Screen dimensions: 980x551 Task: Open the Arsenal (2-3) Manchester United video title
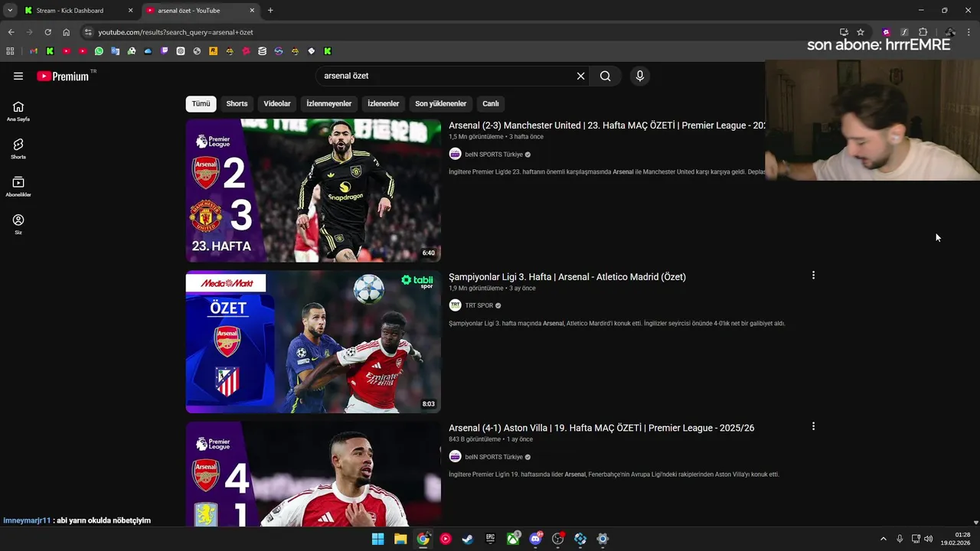[607, 126]
